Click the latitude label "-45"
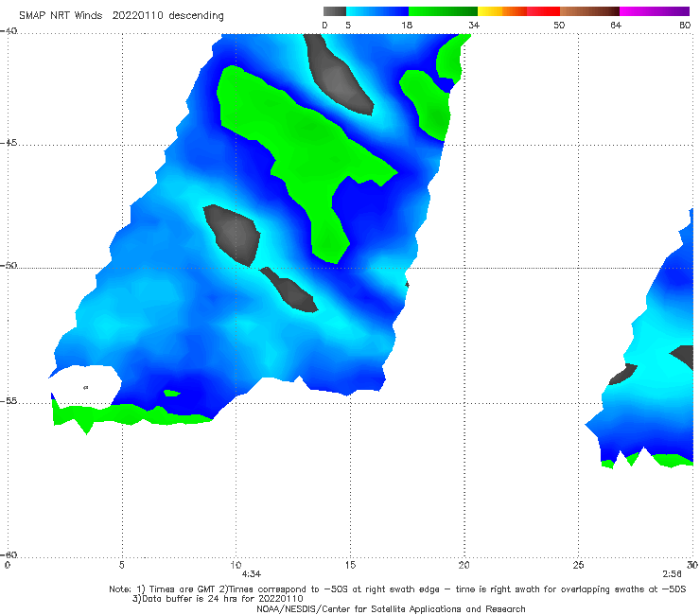The width and height of the screenshot is (700, 615). 9,143
